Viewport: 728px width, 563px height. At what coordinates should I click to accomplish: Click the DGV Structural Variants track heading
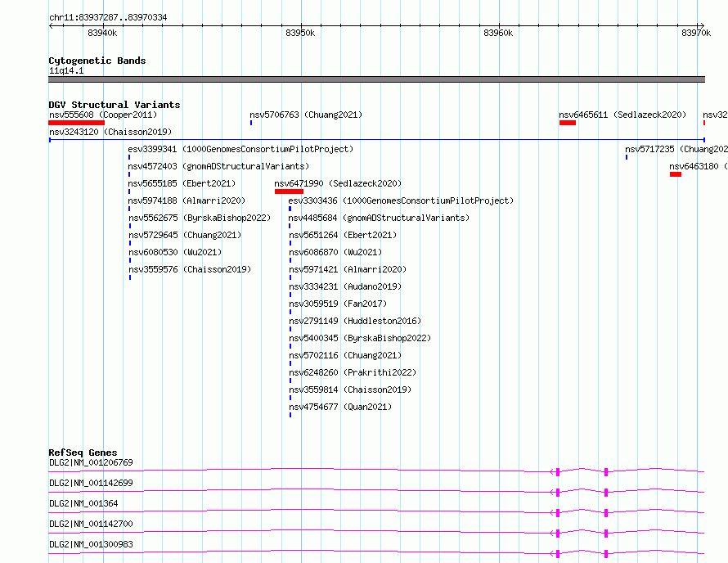tap(115, 105)
